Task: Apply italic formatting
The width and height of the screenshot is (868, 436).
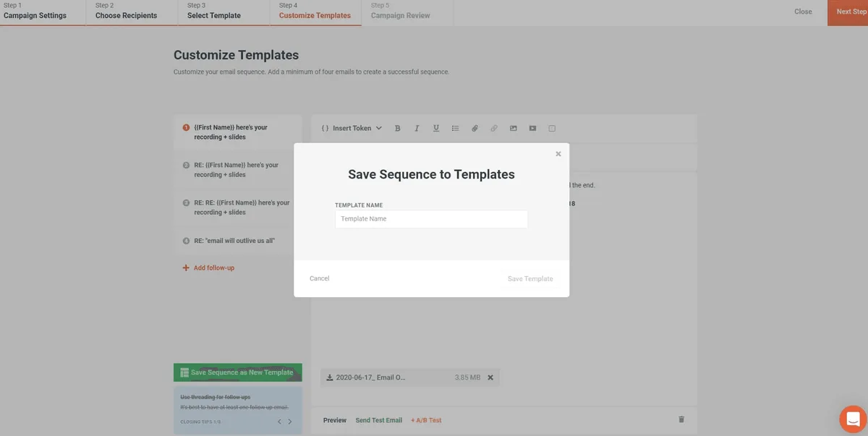Action: coord(417,128)
